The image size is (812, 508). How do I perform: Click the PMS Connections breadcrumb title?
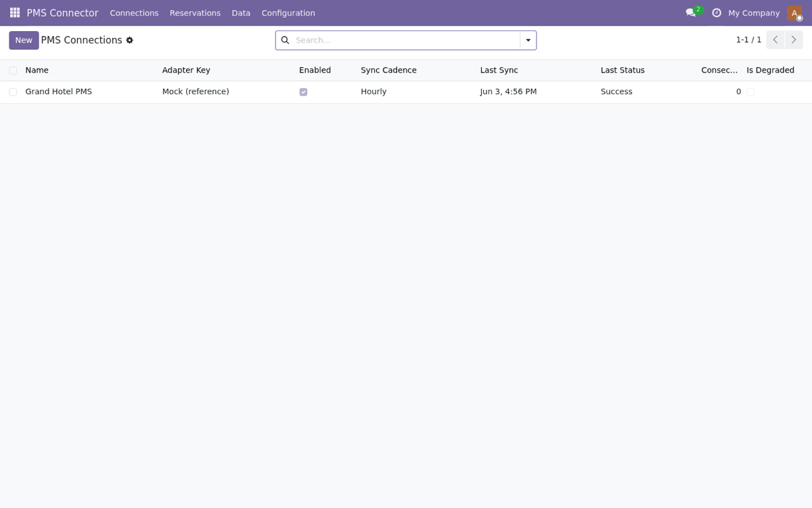(x=81, y=41)
